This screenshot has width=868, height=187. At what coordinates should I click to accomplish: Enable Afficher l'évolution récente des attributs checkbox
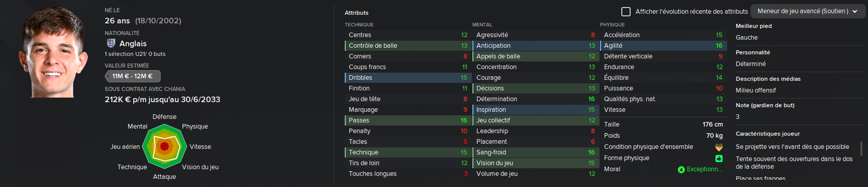click(x=626, y=11)
